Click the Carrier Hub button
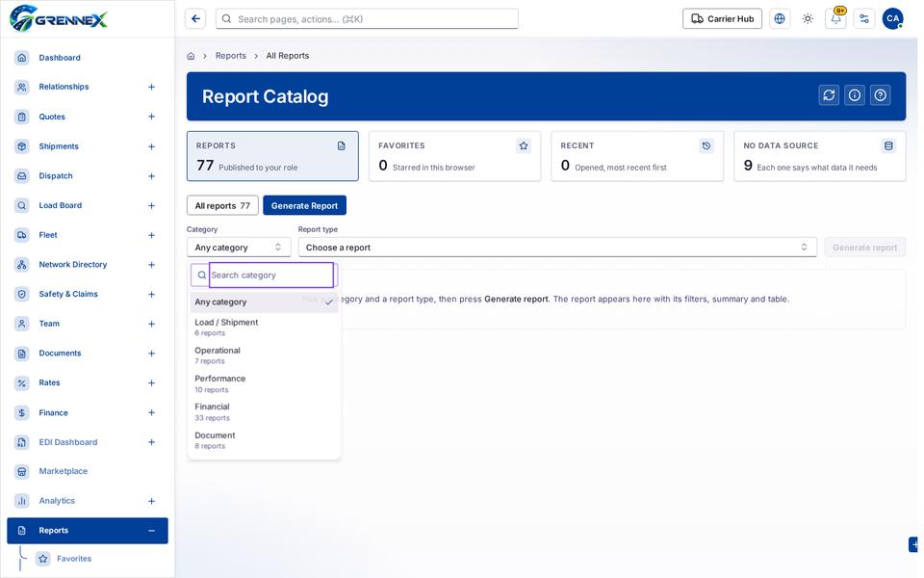 click(x=722, y=19)
